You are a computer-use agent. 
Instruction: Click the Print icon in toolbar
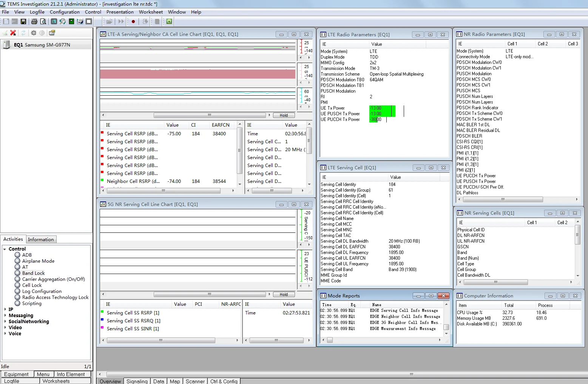click(x=34, y=22)
